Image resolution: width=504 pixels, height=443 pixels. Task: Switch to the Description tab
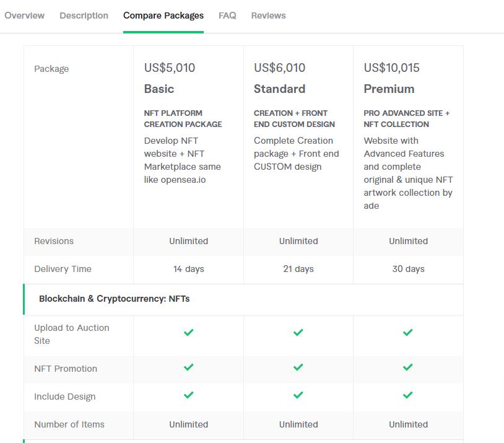tap(84, 15)
